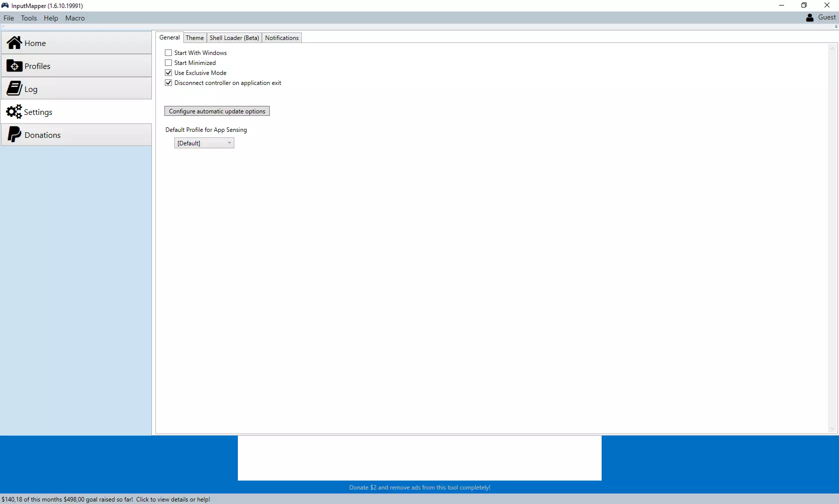Click the settings panel vertical scrollbar

tap(832, 238)
